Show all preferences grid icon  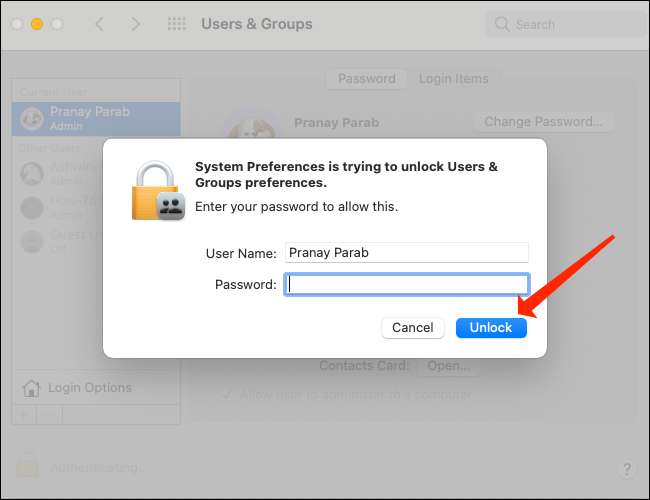177,24
